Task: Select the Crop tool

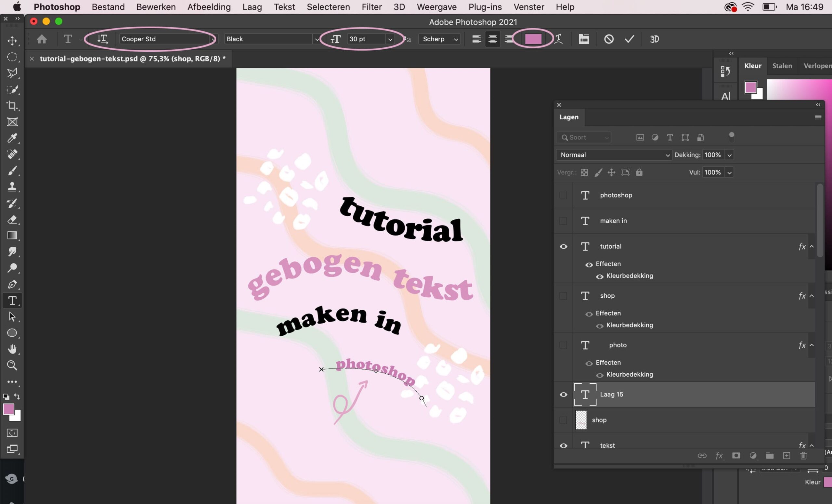Action: [x=12, y=106]
